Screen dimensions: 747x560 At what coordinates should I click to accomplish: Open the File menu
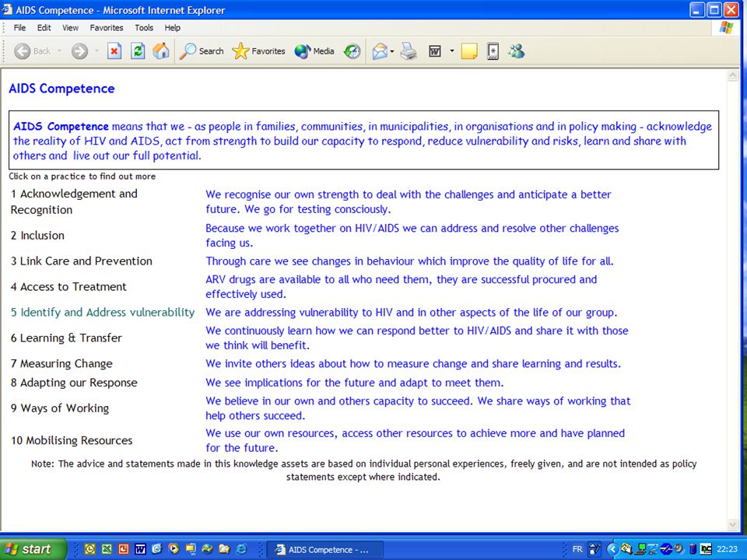19,28
